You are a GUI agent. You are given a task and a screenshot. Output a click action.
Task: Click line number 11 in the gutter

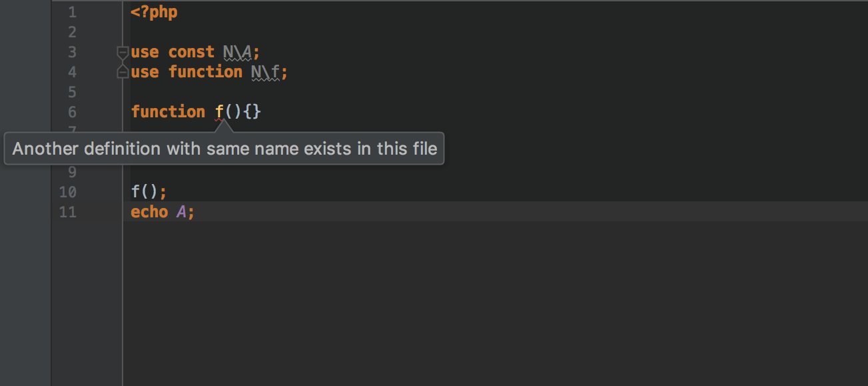tap(68, 212)
